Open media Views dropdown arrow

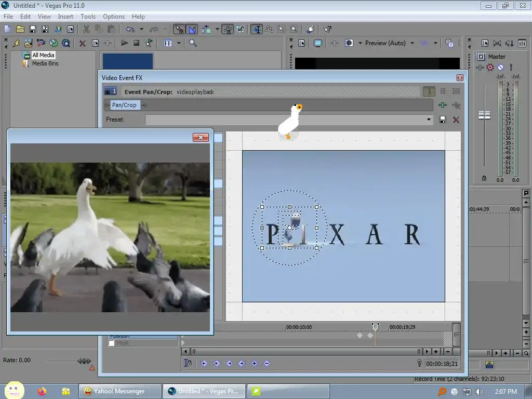click(x=179, y=43)
